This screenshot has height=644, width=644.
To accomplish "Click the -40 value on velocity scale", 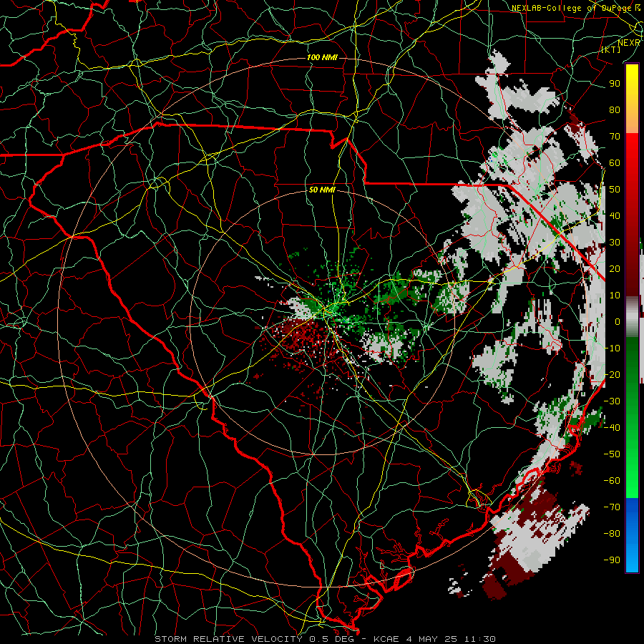I will 612,428.
